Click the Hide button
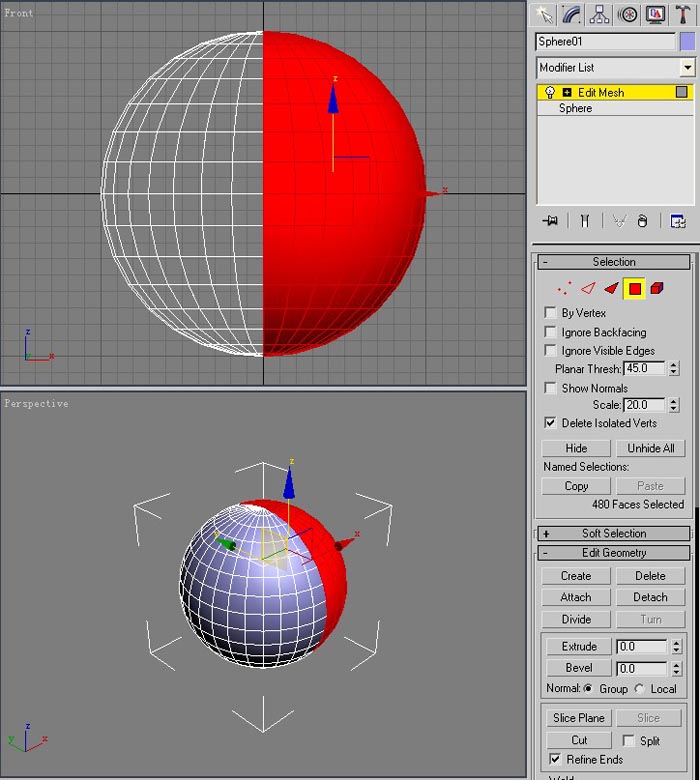This screenshot has width=700, height=780. [576, 448]
